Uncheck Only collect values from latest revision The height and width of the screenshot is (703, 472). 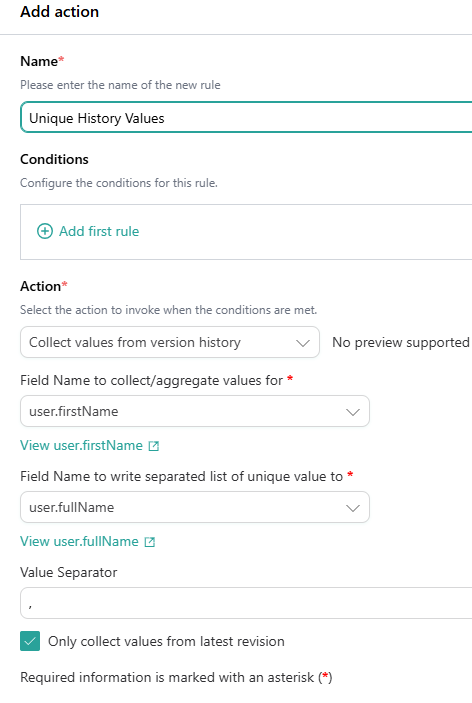(30, 641)
